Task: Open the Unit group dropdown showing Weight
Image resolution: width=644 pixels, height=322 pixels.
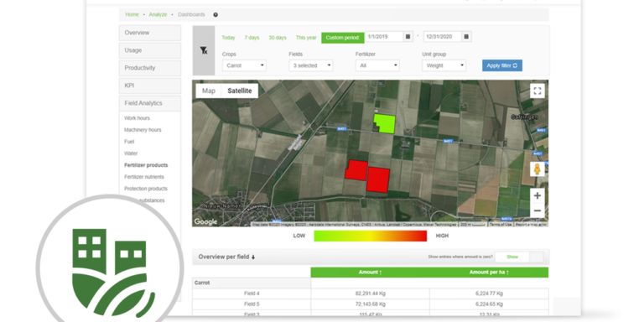Action: 444,65
